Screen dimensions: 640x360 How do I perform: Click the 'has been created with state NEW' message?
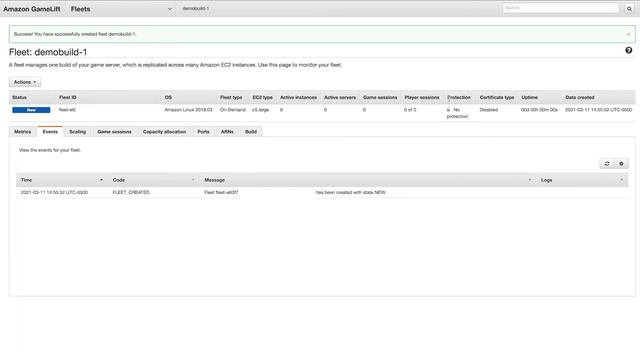pyautogui.click(x=351, y=192)
